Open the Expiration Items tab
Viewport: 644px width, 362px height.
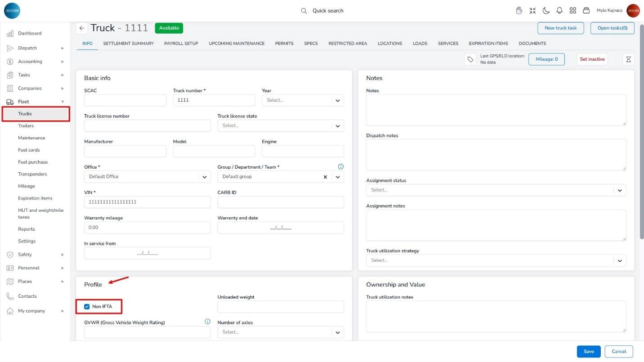coord(488,44)
